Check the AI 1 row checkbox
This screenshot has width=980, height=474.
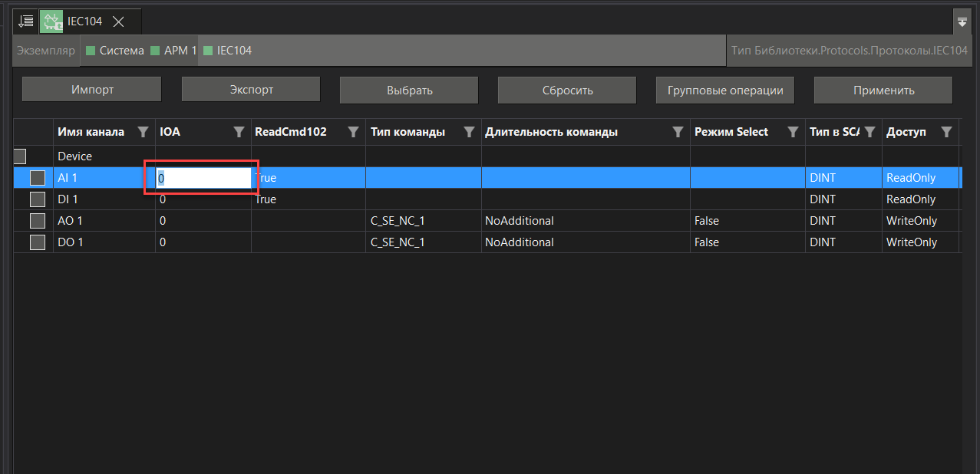(x=38, y=178)
